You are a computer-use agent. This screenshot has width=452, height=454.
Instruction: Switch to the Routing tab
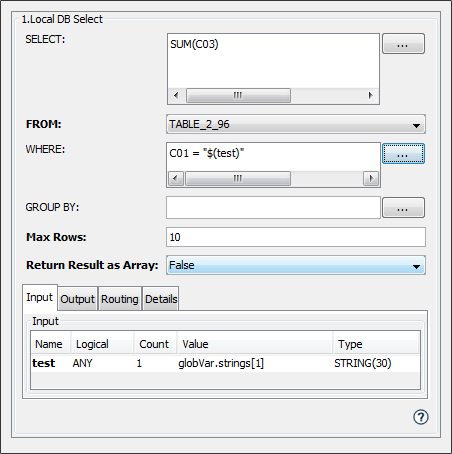point(120,299)
